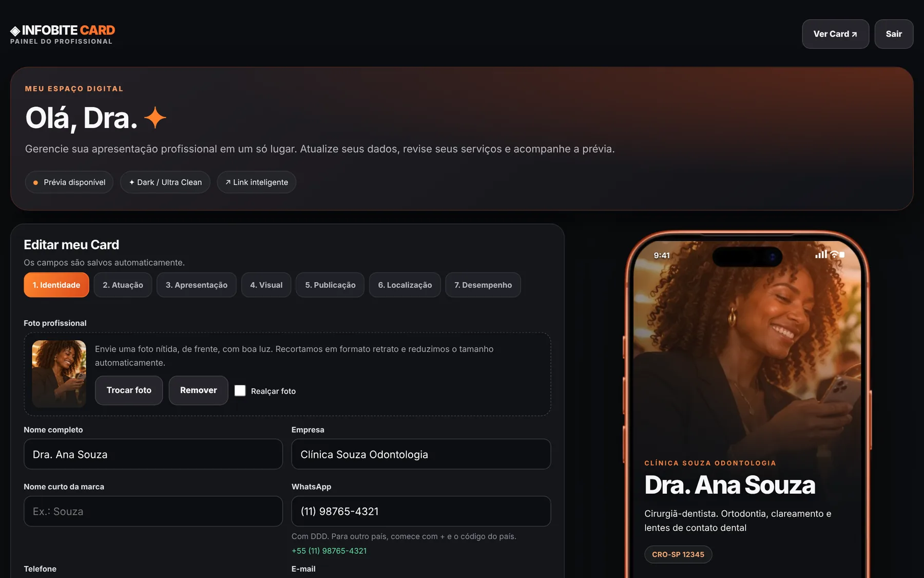Viewport: 924px width, 578px height.
Task: Click the WhatsApp number input field
Action: (421, 511)
